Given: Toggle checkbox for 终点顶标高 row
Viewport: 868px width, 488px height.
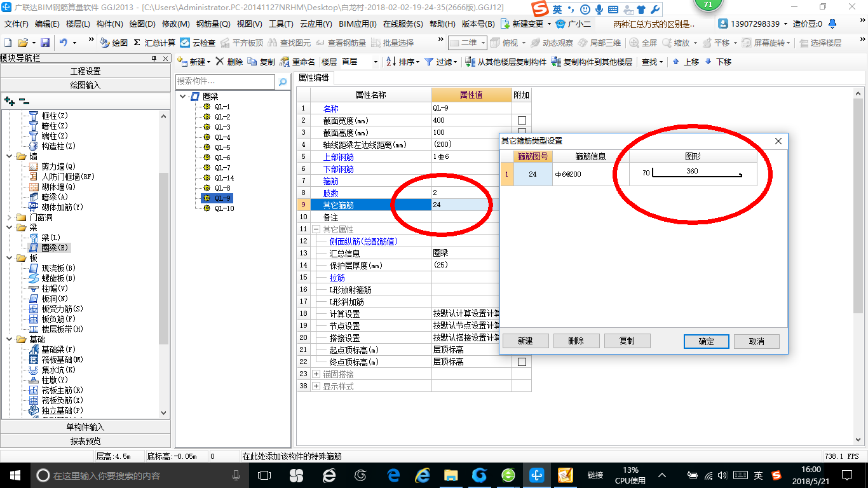Looking at the screenshot, I should pyautogui.click(x=522, y=362).
